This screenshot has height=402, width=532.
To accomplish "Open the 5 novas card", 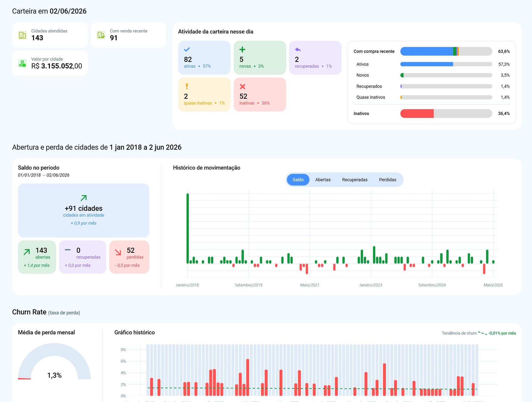I will [x=260, y=58].
